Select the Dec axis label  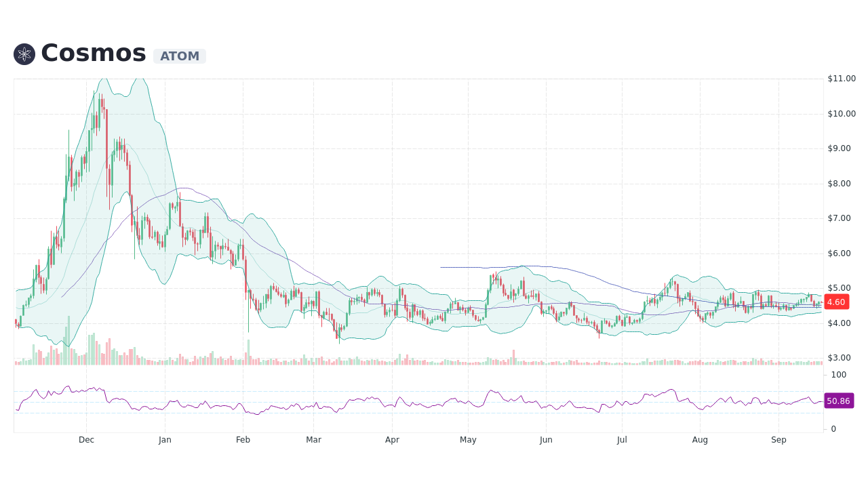[86, 439]
